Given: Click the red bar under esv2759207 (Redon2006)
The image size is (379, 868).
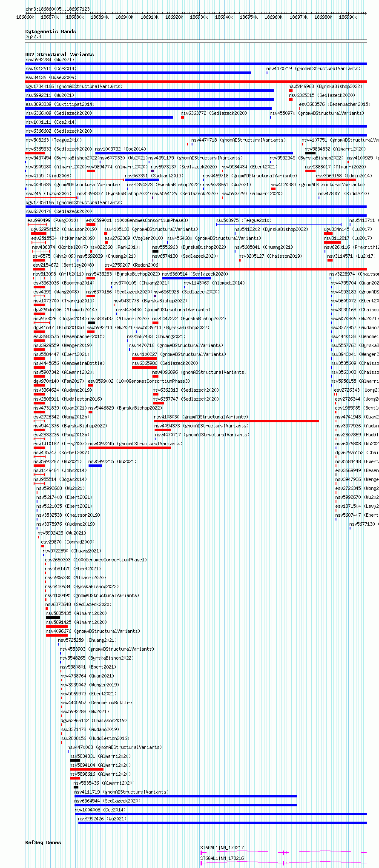Looking at the screenshot, I should (236, 269).
